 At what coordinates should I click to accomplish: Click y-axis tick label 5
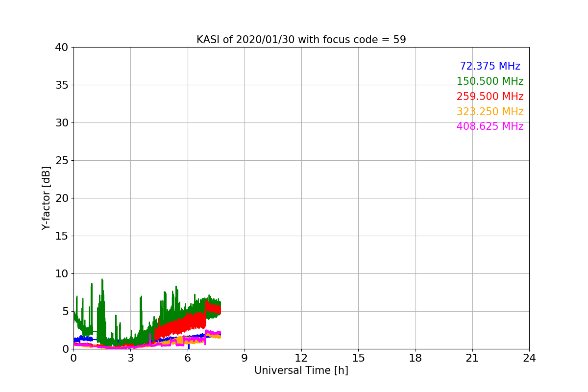coord(65,312)
